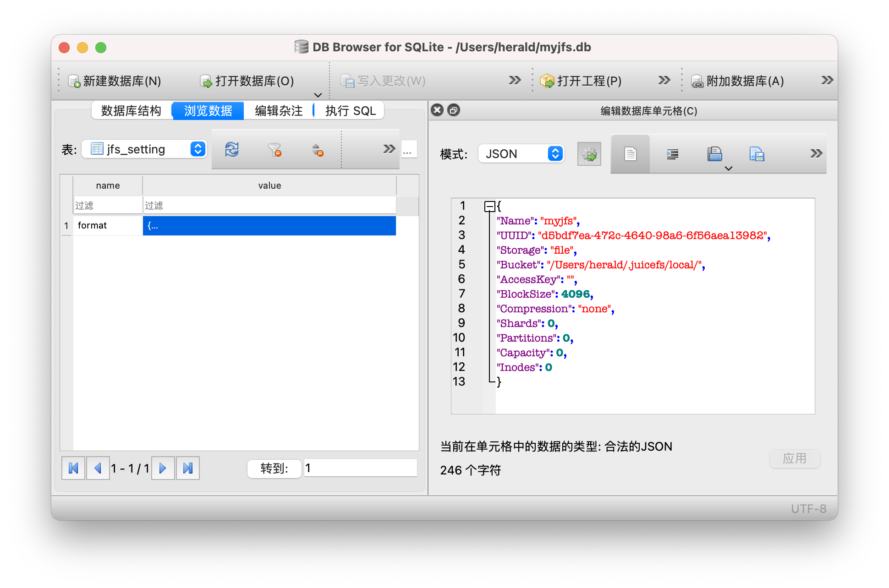The image size is (889, 588).
Task: Refresh the table data
Action: click(231, 149)
